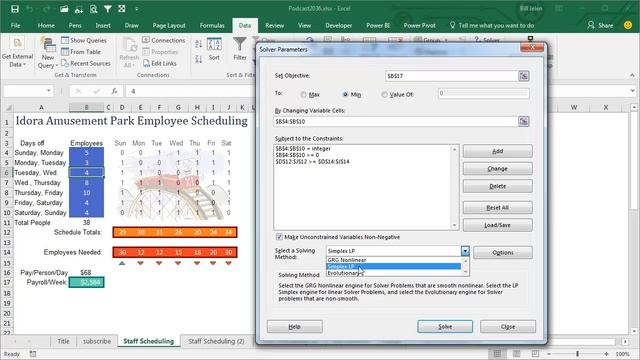Viewport: 640px width, 360px height.
Task: Expand the formula bar
Action: (x=633, y=91)
